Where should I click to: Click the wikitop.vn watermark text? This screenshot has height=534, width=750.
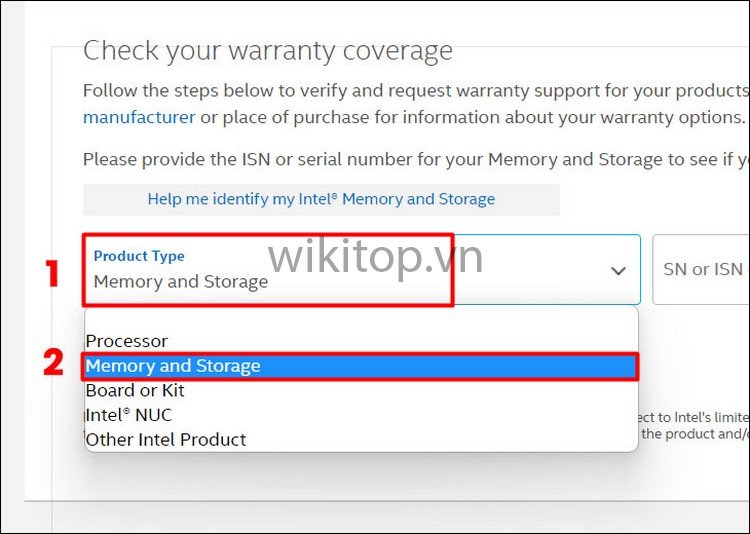375,257
